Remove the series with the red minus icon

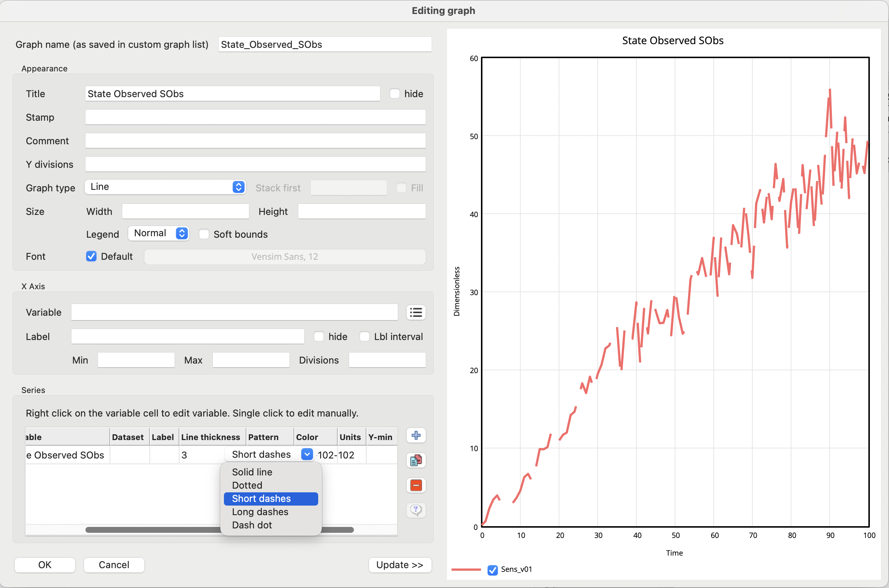pyautogui.click(x=416, y=485)
